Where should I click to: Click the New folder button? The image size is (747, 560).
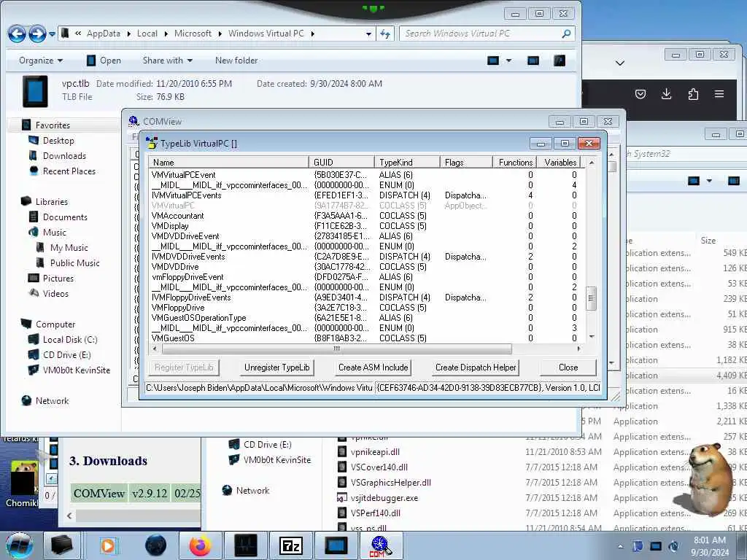coord(236,61)
